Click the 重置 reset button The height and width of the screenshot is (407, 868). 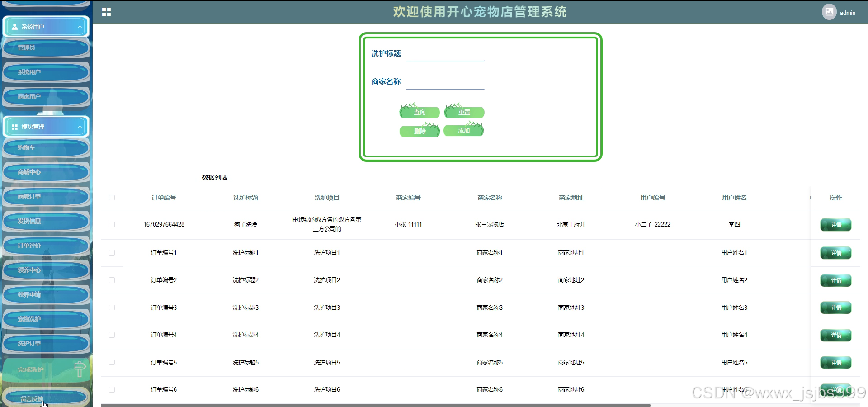[x=464, y=112]
